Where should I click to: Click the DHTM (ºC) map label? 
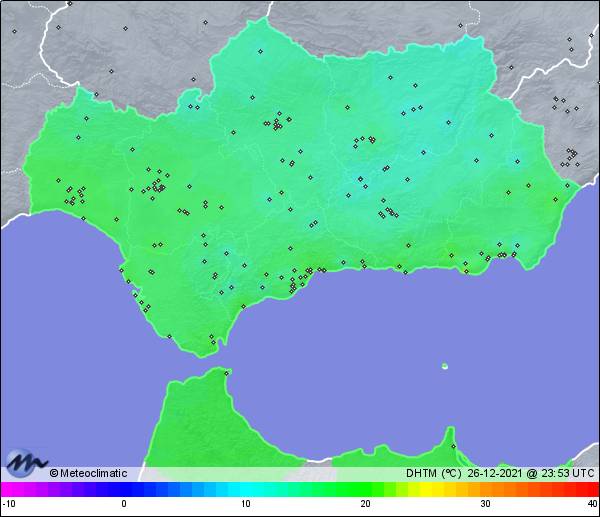click(x=433, y=474)
